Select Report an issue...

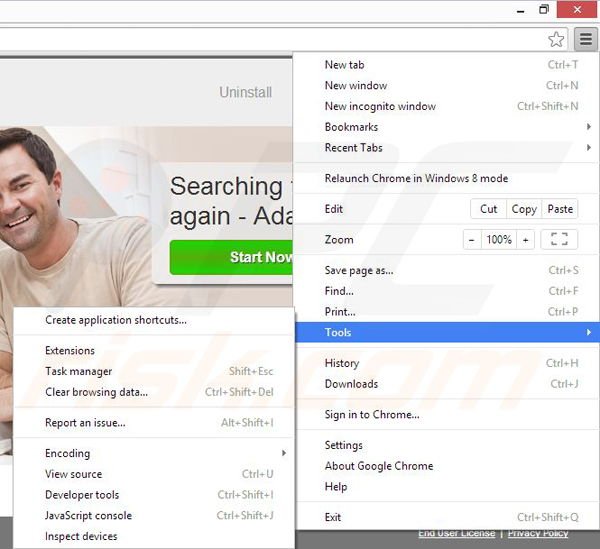point(154,422)
